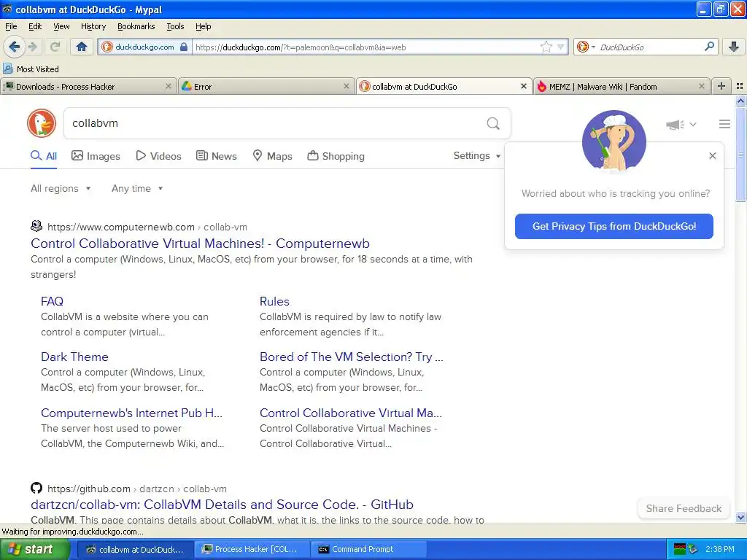Open the History menu

93,26
